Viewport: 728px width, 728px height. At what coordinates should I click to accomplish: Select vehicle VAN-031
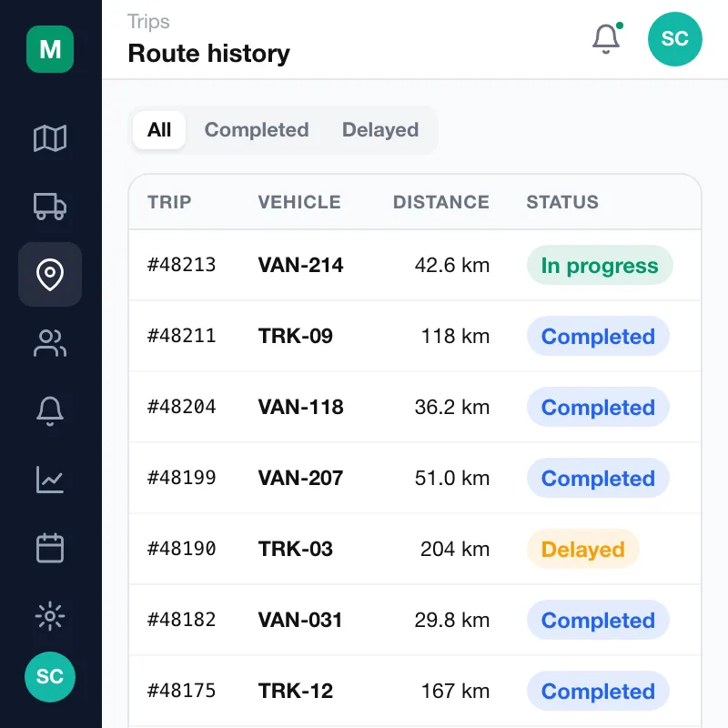pos(300,621)
